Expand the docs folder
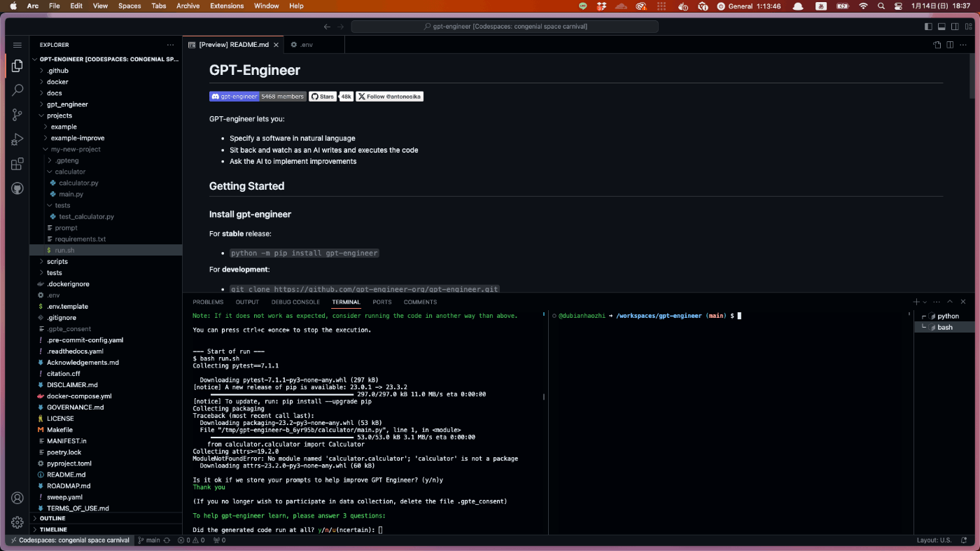Screen dimensions: 980x551 [106, 93]
